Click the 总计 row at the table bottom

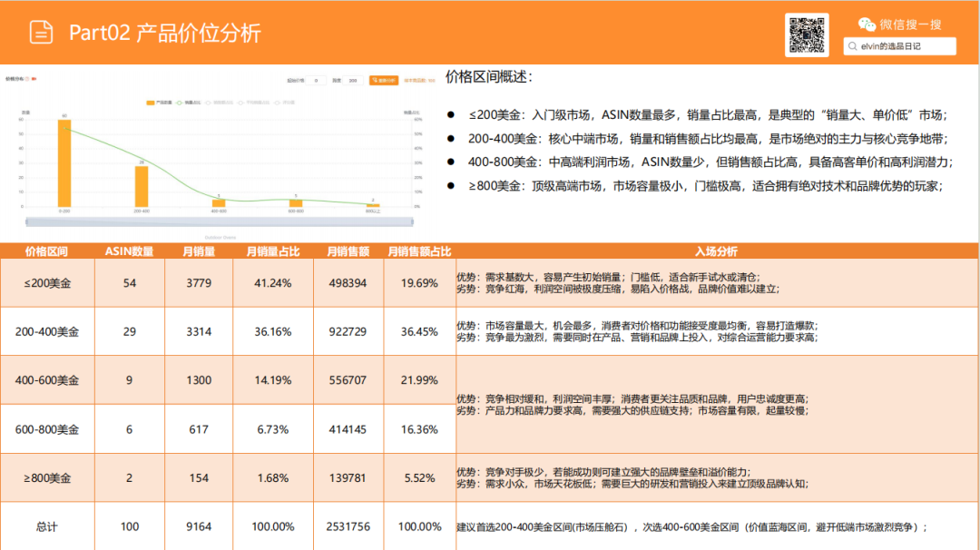(47, 526)
